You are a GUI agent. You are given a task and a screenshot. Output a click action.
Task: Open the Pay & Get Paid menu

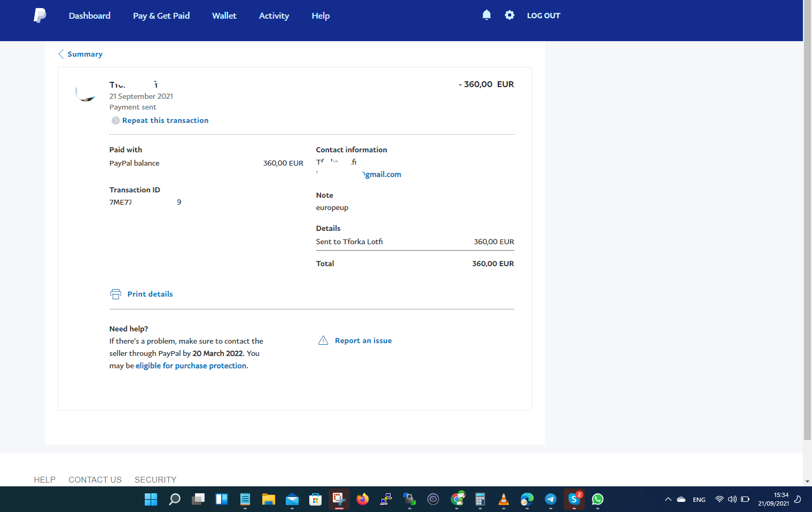pyautogui.click(x=161, y=15)
